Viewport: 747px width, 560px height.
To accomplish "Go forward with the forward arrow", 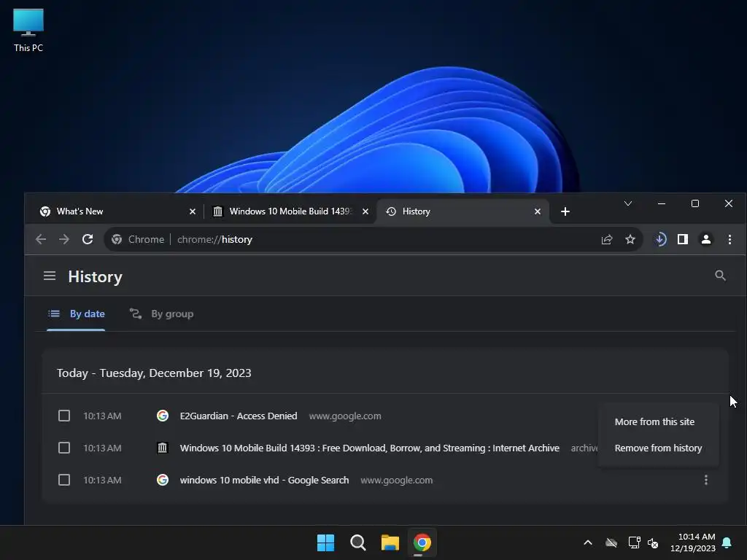I will coord(64,239).
